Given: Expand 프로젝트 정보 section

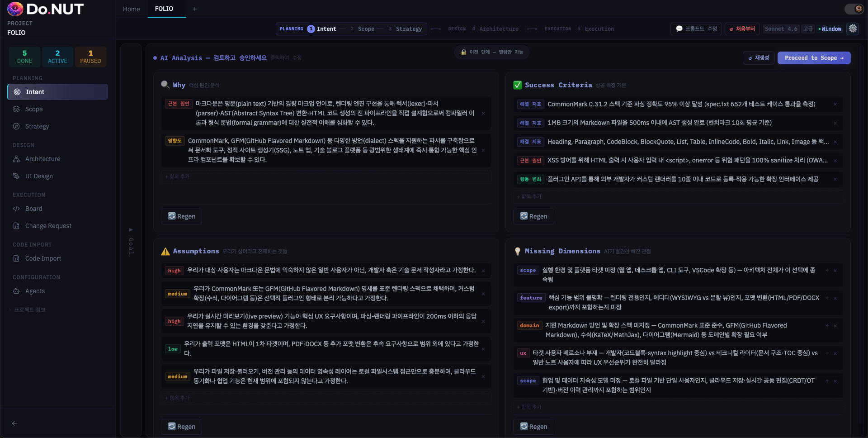Looking at the screenshot, I should pyautogui.click(x=28, y=309).
